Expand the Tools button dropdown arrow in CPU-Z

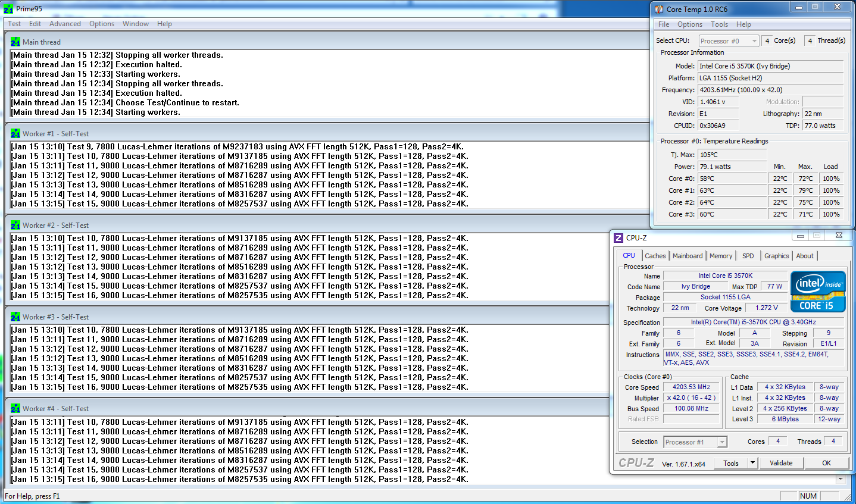coord(752,463)
